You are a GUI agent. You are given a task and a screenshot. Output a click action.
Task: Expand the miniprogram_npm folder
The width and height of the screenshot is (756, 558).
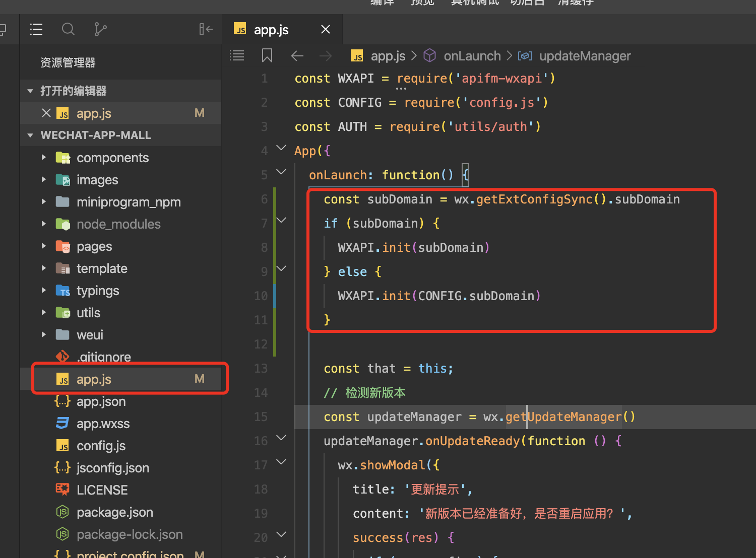point(44,202)
